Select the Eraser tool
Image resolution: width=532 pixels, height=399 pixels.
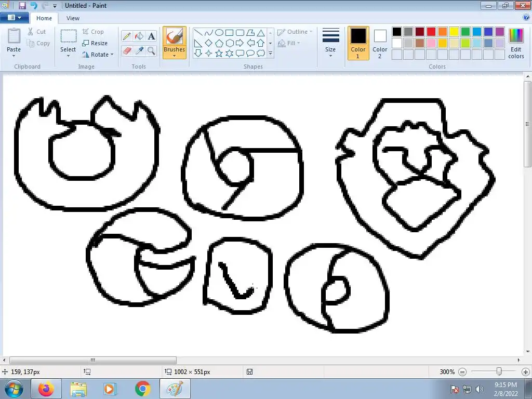tap(127, 51)
